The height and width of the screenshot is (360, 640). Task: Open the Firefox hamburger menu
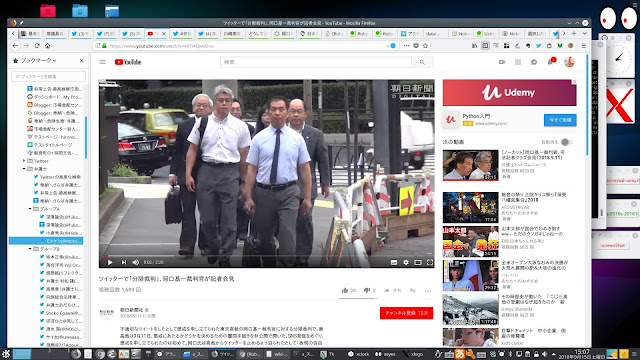point(584,46)
